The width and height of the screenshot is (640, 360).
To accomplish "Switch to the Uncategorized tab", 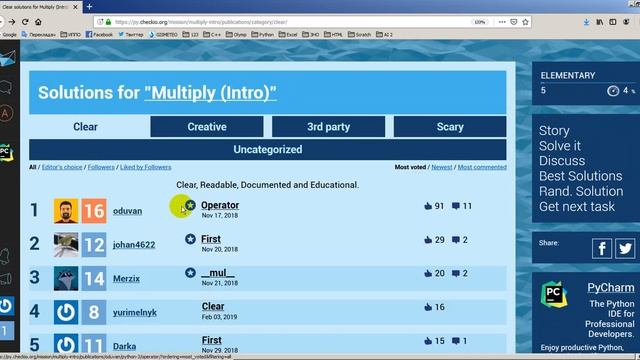I will pyautogui.click(x=268, y=149).
